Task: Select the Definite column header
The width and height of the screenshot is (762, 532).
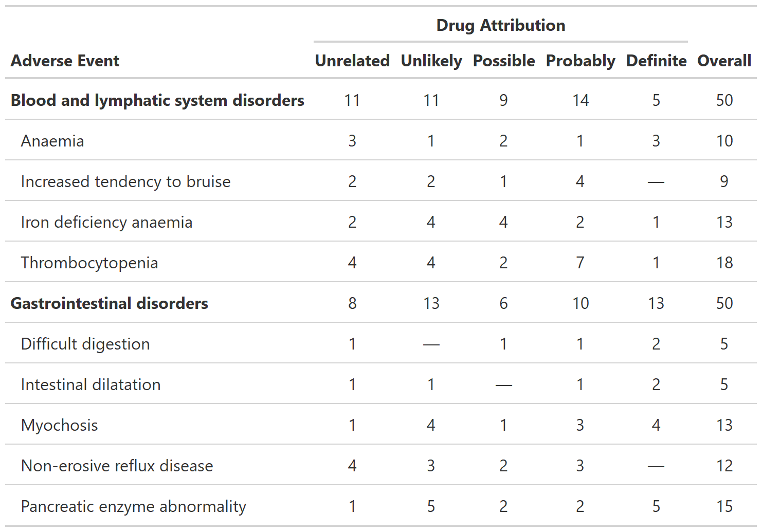Action: [x=656, y=61]
